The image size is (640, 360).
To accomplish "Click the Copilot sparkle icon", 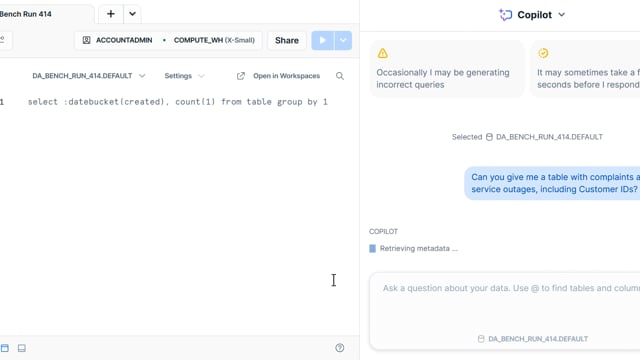I will pyautogui.click(x=505, y=15).
